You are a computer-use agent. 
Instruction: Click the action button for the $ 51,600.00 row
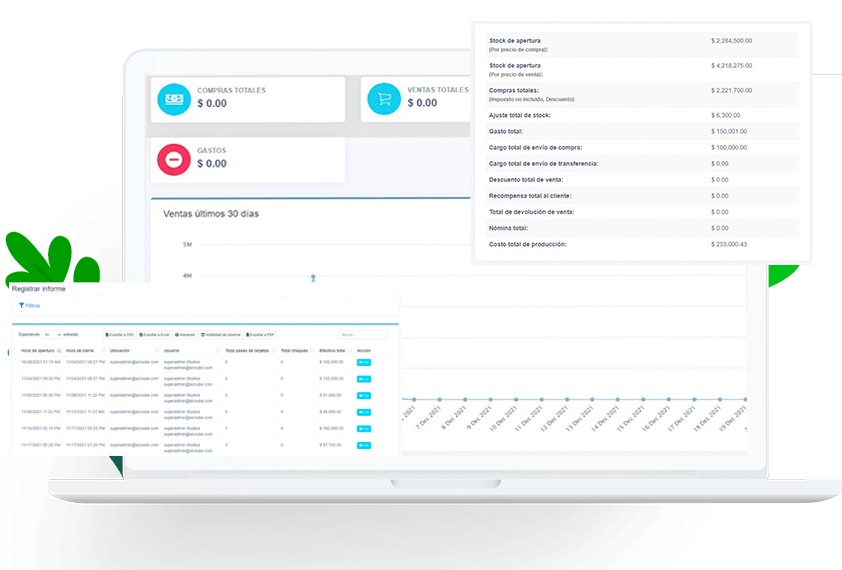click(x=364, y=394)
